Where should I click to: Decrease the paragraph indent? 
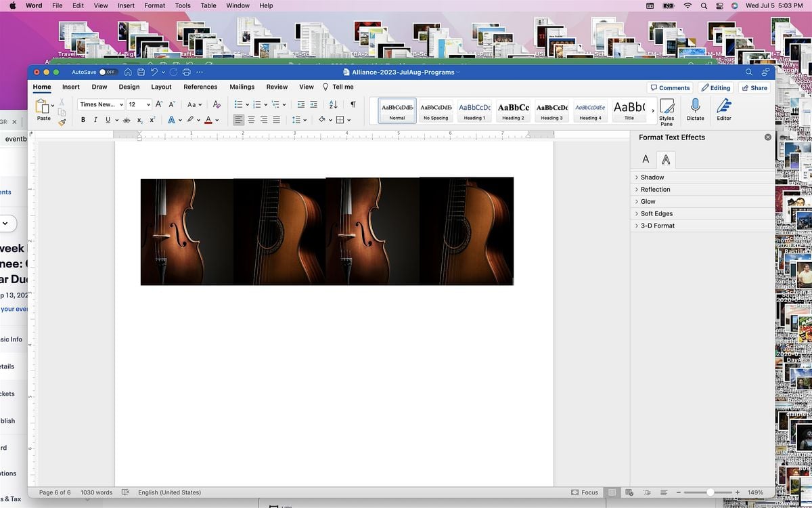(x=301, y=104)
